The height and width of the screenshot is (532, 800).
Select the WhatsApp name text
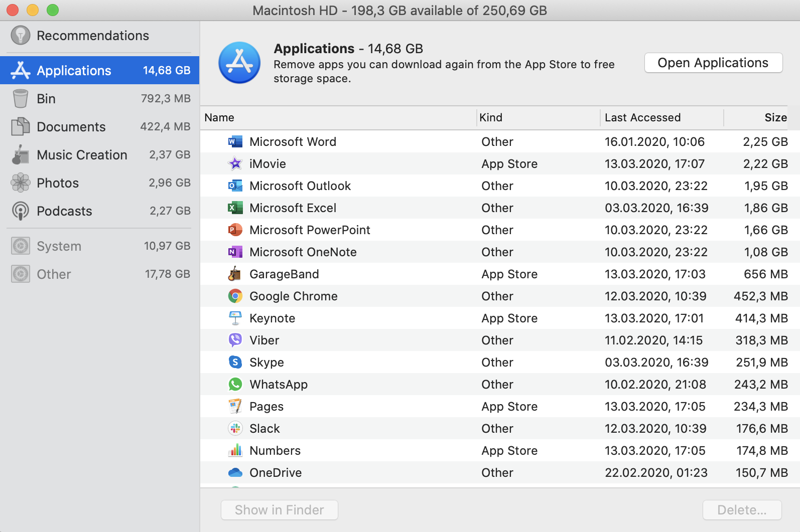coord(279,384)
